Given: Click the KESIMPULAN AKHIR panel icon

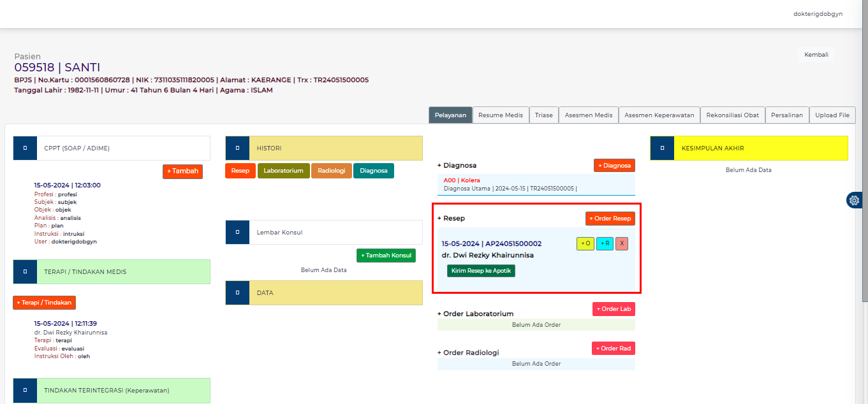Looking at the screenshot, I should (x=662, y=148).
